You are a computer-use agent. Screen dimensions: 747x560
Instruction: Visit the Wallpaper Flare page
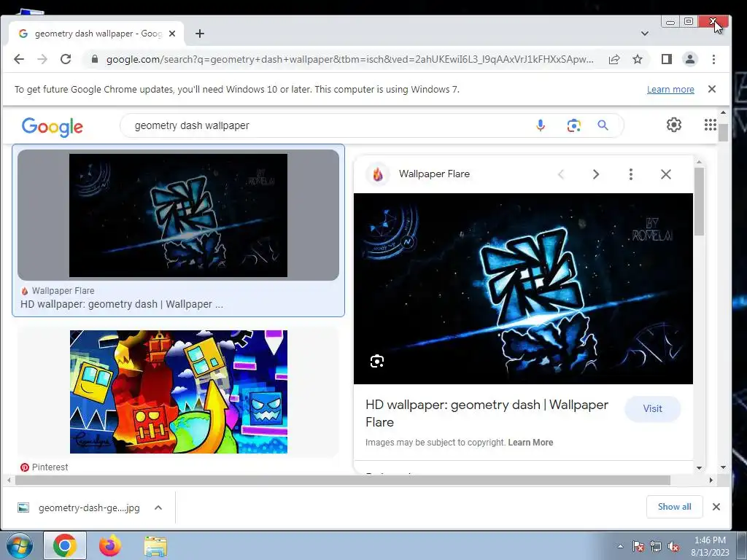click(652, 408)
